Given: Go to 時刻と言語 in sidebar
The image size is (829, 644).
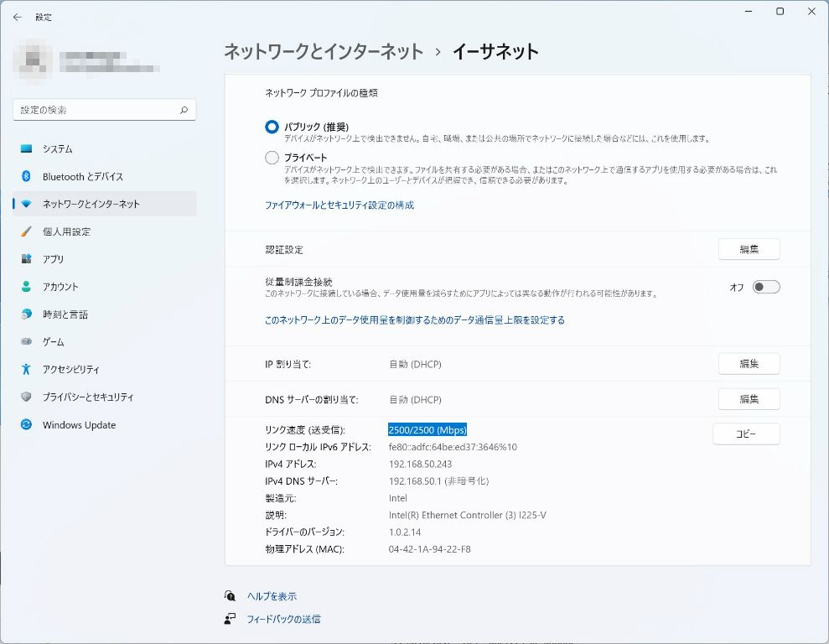Looking at the screenshot, I should [65, 314].
